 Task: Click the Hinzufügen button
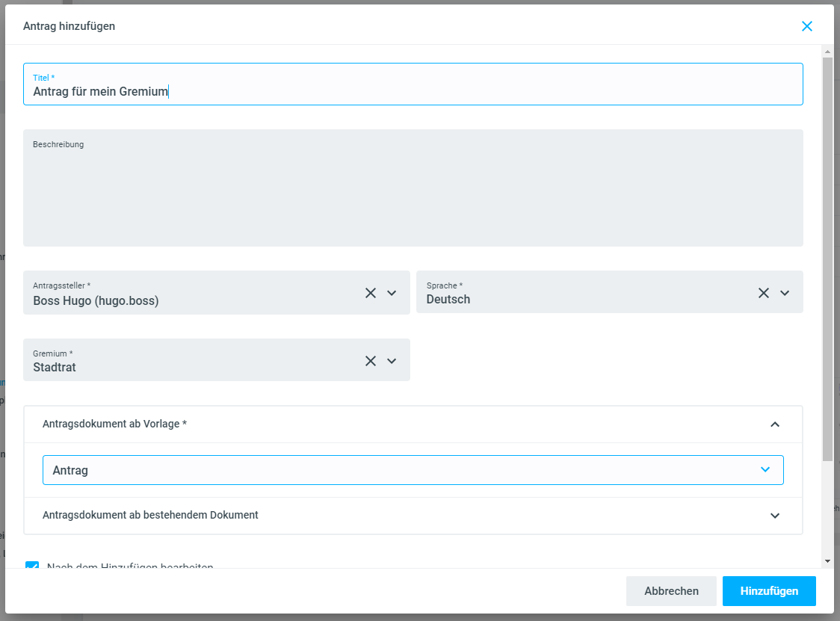[x=769, y=591]
